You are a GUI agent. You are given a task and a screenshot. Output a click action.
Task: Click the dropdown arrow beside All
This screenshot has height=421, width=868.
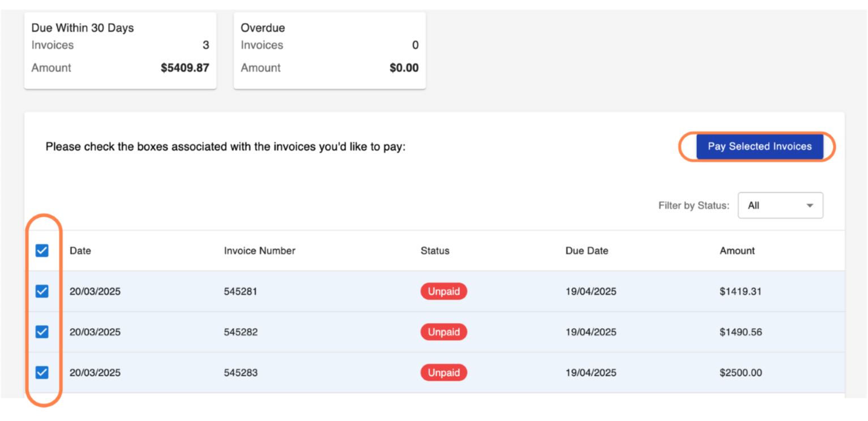click(810, 205)
